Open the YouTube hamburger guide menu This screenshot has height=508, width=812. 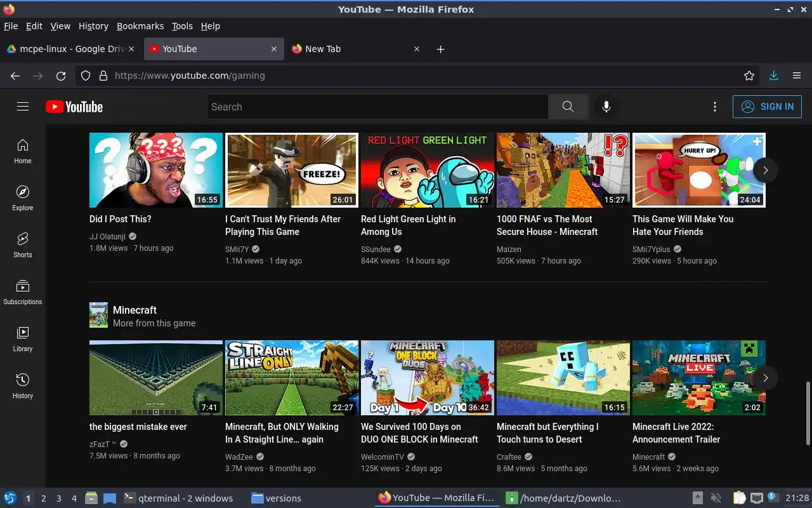coord(23,107)
